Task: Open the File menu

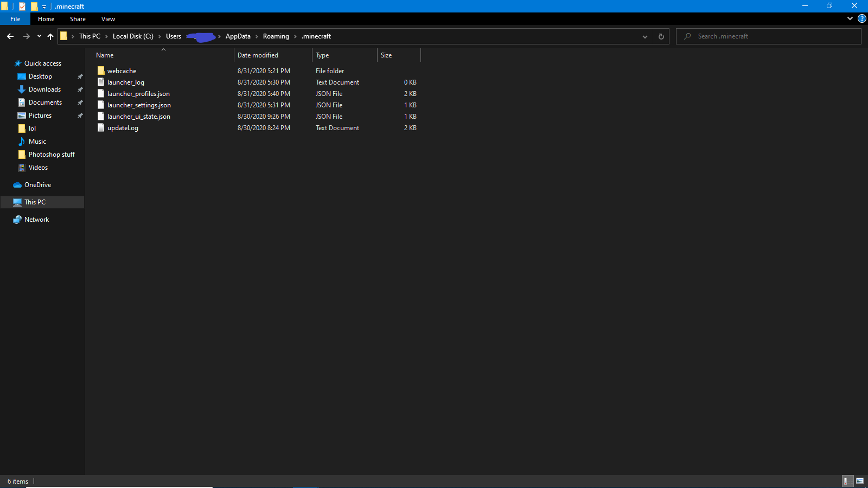Action: pyautogui.click(x=15, y=19)
